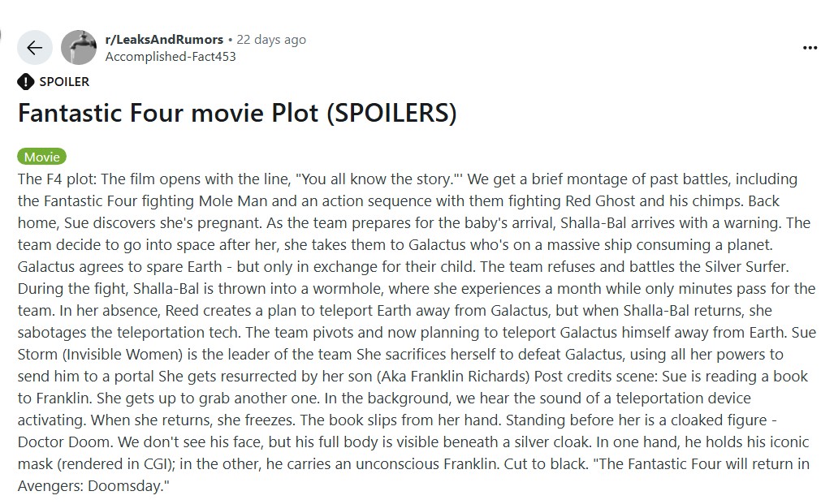Go to the r/LeaksAndRumors subreddit link
The height and width of the screenshot is (504, 821).
pyautogui.click(x=164, y=39)
